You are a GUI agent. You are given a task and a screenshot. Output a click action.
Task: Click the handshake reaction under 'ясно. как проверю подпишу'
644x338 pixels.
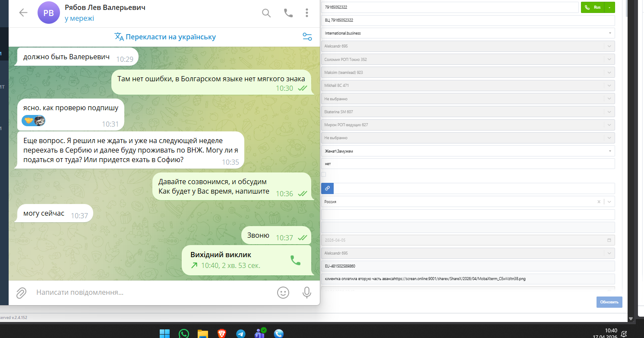[x=28, y=121]
